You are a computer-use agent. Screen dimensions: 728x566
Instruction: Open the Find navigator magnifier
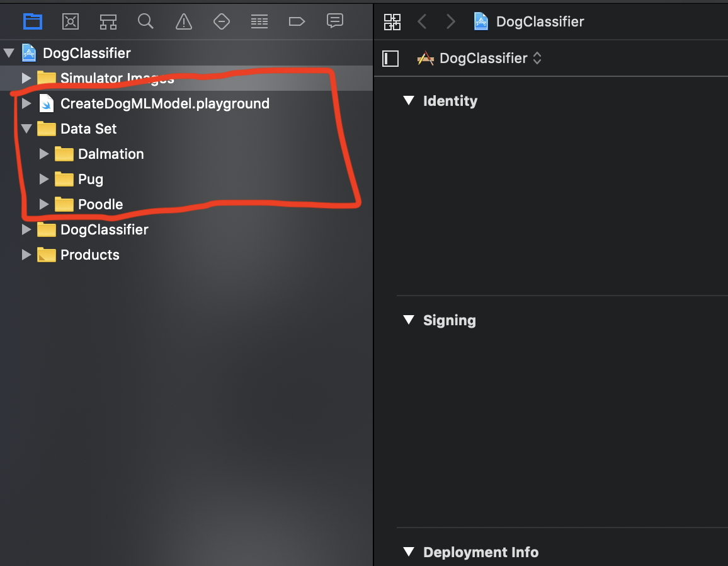[145, 21]
